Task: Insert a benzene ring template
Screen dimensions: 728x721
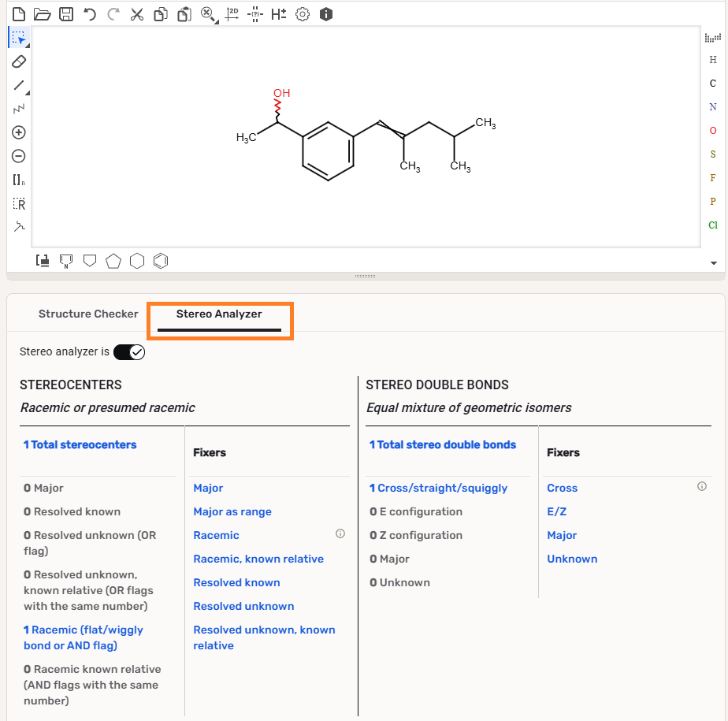Action: (x=161, y=261)
